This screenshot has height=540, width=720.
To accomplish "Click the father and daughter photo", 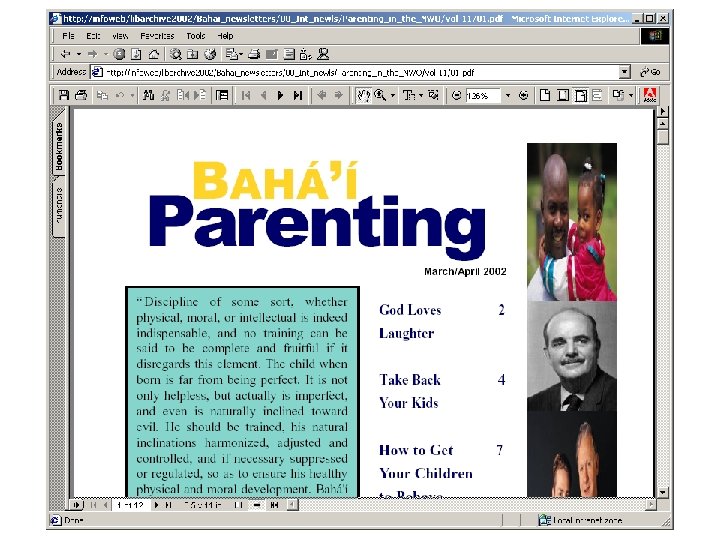I will (x=572, y=222).
